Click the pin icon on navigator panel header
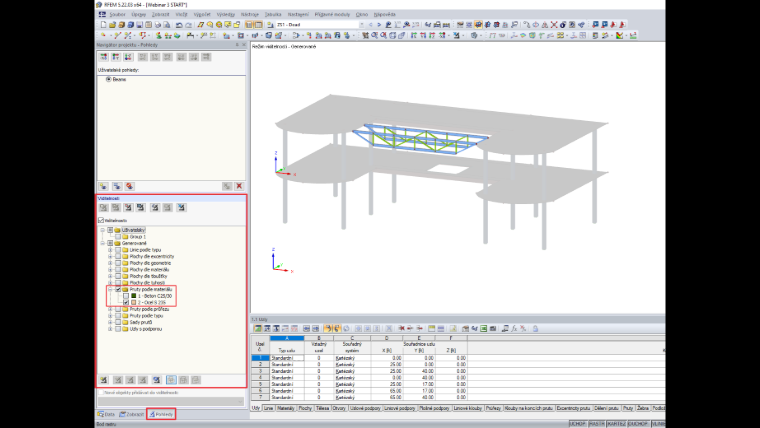 point(237,45)
